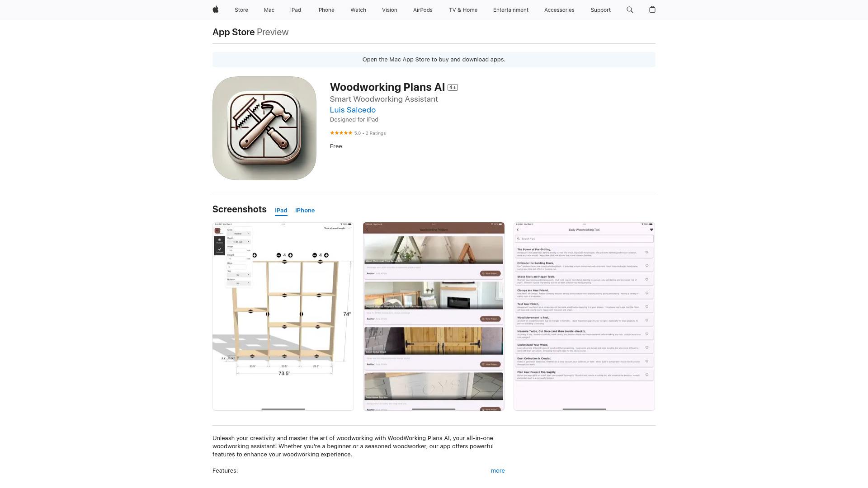Screen dimensions: 868x488
Task: Open the Support menu in the navigation bar
Action: click(600, 9)
